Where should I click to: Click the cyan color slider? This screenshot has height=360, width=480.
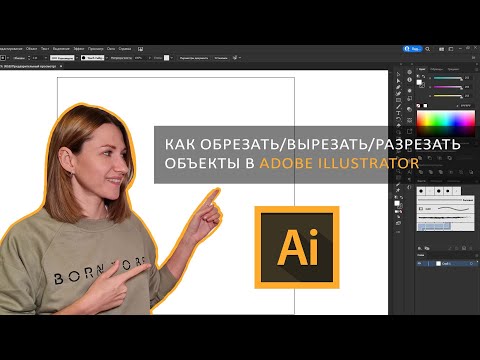(448, 78)
